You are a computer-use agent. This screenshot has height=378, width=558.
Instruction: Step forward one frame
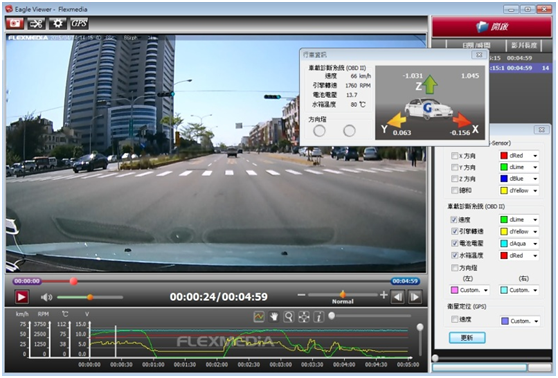point(415,296)
